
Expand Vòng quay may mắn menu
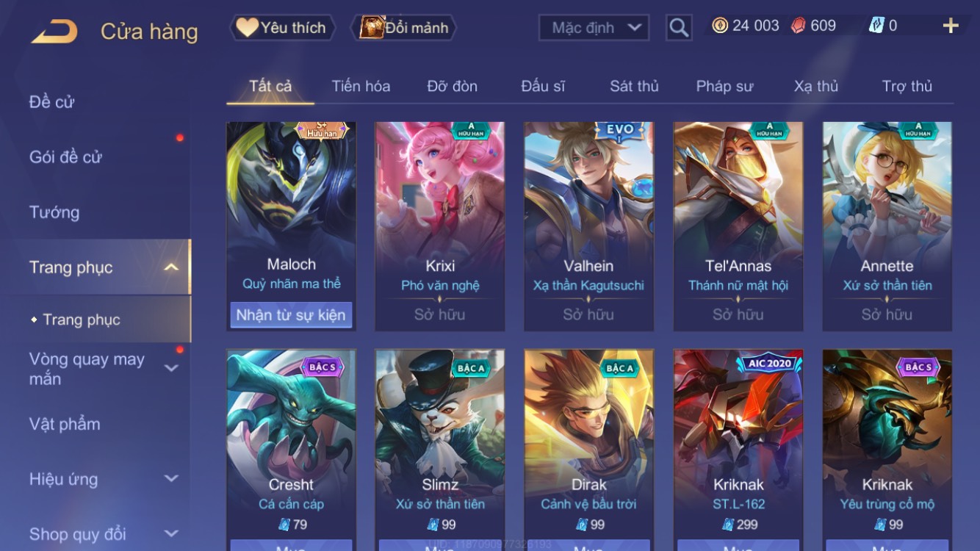tap(171, 369)
